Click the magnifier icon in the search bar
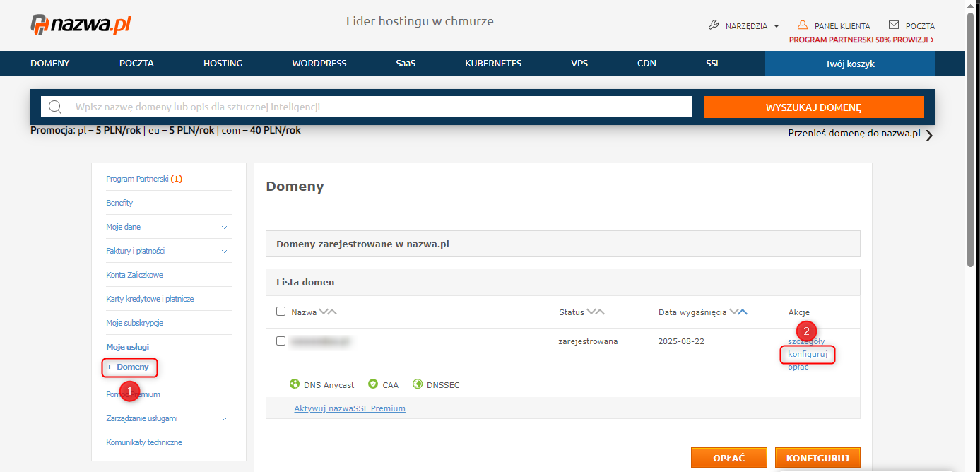Image resolution: width=980 pixels, height=472 pixels. click(x=55, y=107)
